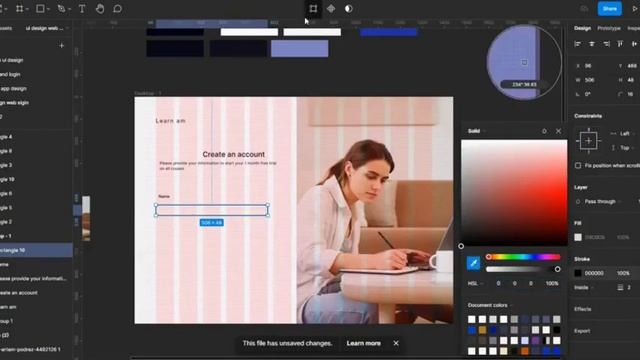
Task: Click the constraints box widget
Action: coord(589,141)
